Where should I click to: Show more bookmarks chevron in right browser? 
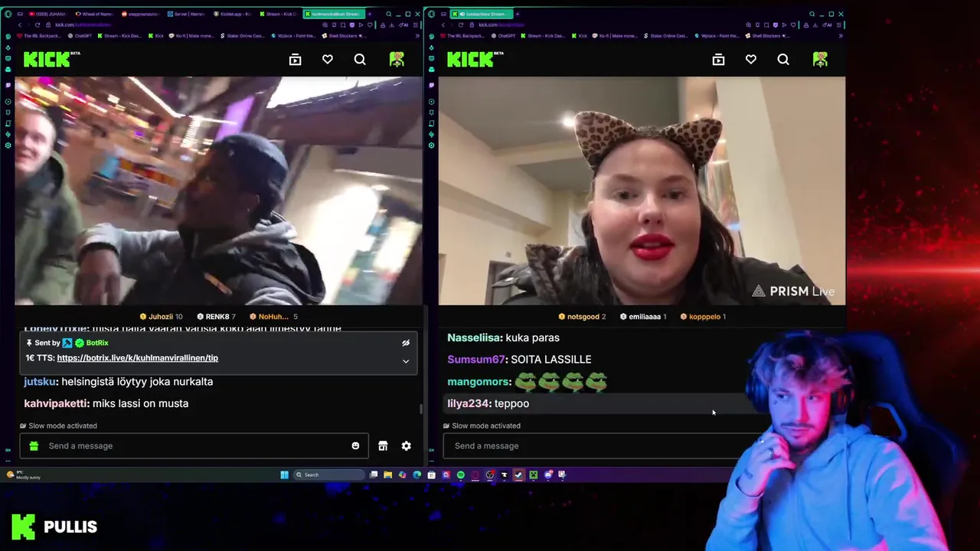click(841, 36)
